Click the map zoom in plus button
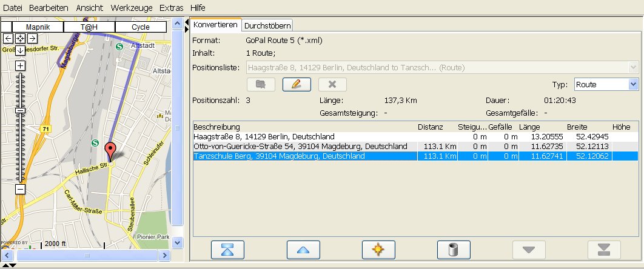 [x=20, y=65]
